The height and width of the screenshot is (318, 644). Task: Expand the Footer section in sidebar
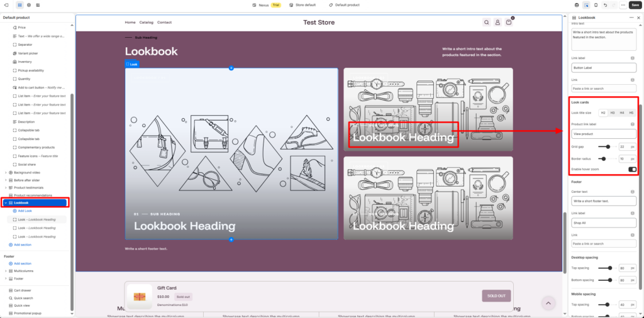[6, 278]
